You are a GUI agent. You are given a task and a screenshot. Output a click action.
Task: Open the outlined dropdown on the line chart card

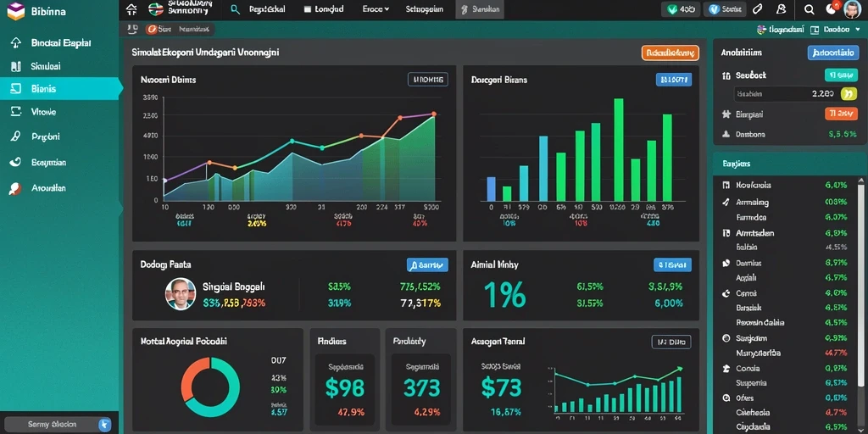tap(428, 80)
